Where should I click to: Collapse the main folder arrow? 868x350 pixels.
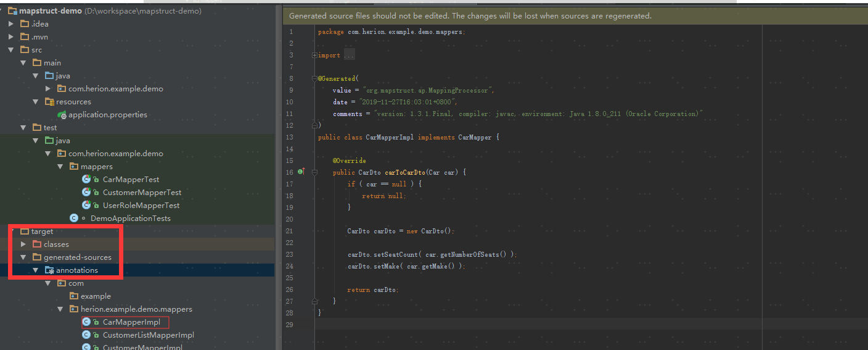[23, 63]
